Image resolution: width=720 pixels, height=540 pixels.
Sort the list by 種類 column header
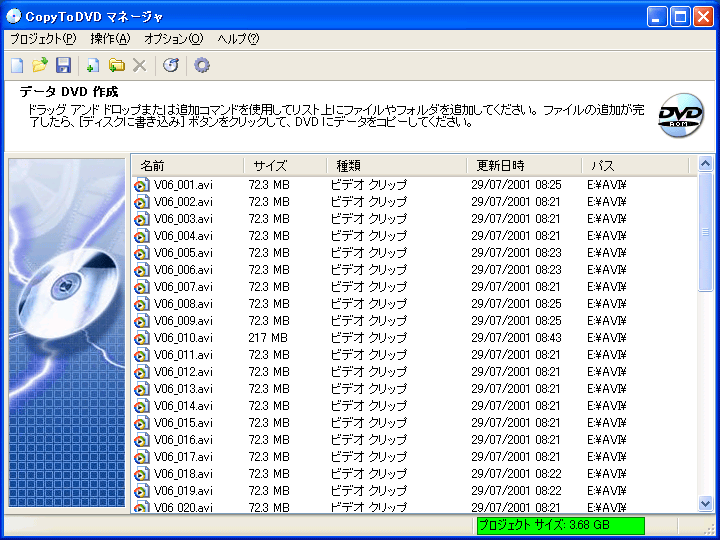pyautogui.click(x=397, y=165)
